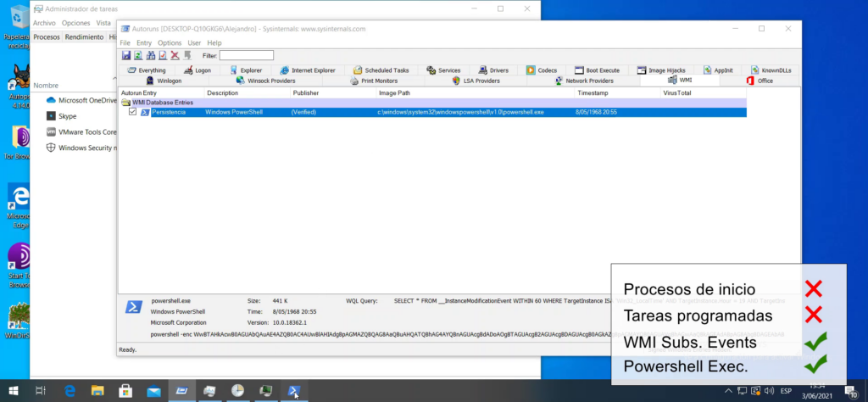
Task: Switch to the Network Providers tab
Action: pos(583,81)
